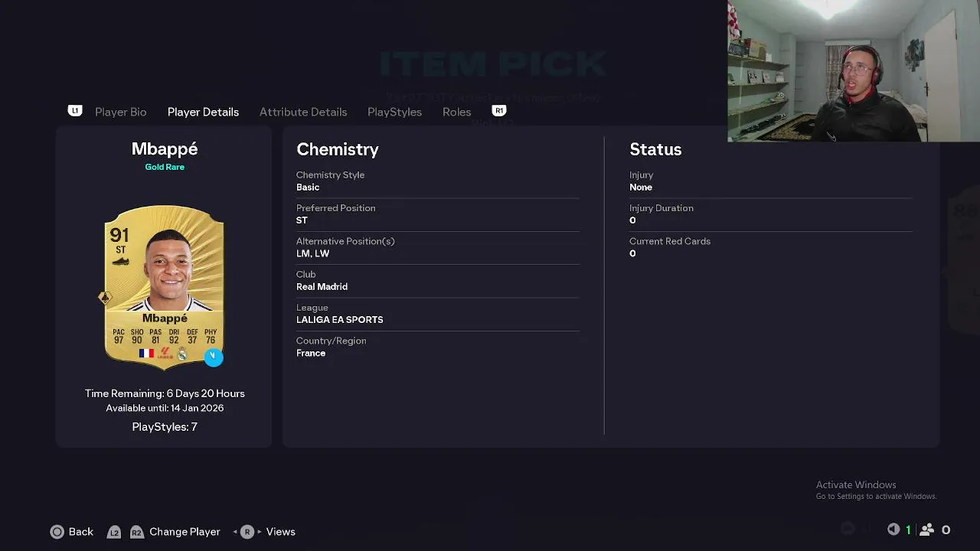Go to the Roles tab
The height and width of the screenshot is (551, 980).
coord(457,112)
